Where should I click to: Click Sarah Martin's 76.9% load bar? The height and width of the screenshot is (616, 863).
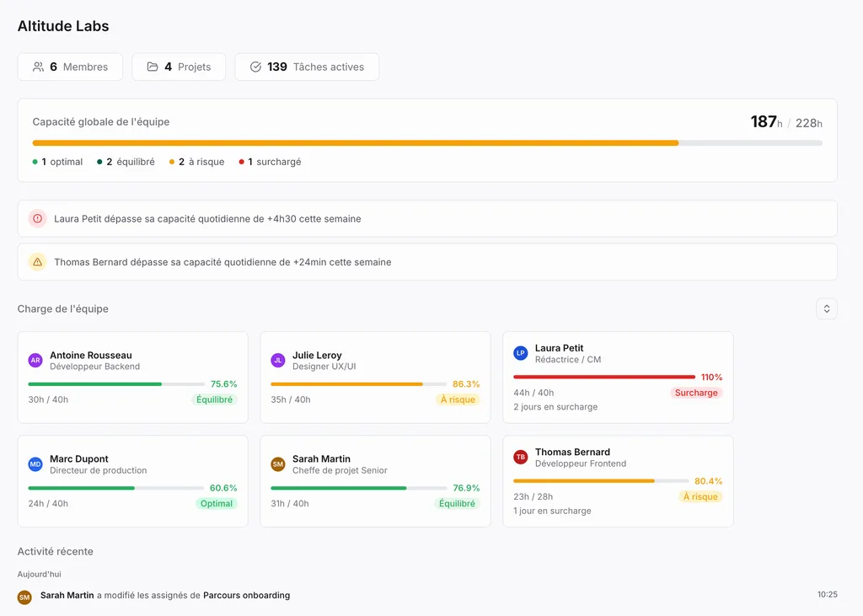coord(358,488)
